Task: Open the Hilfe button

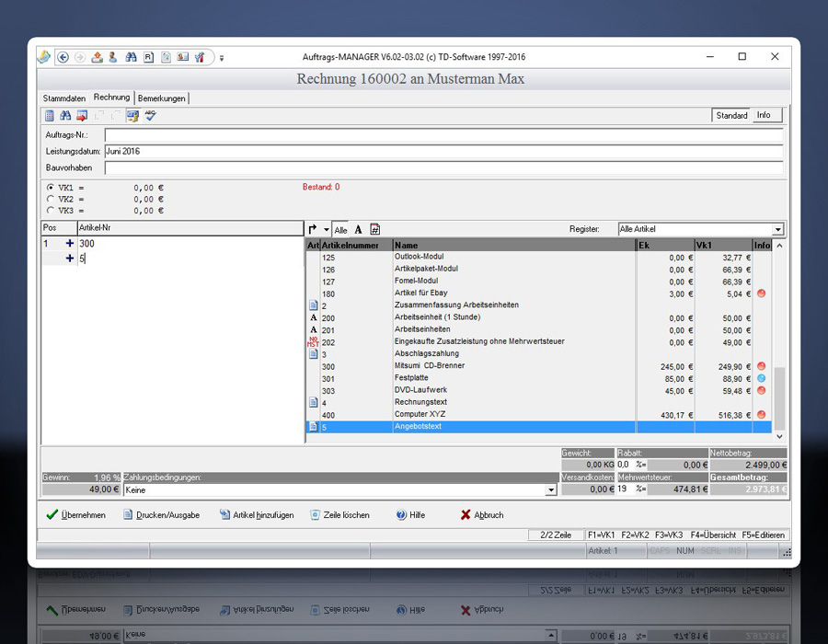Action: point(410,514)
